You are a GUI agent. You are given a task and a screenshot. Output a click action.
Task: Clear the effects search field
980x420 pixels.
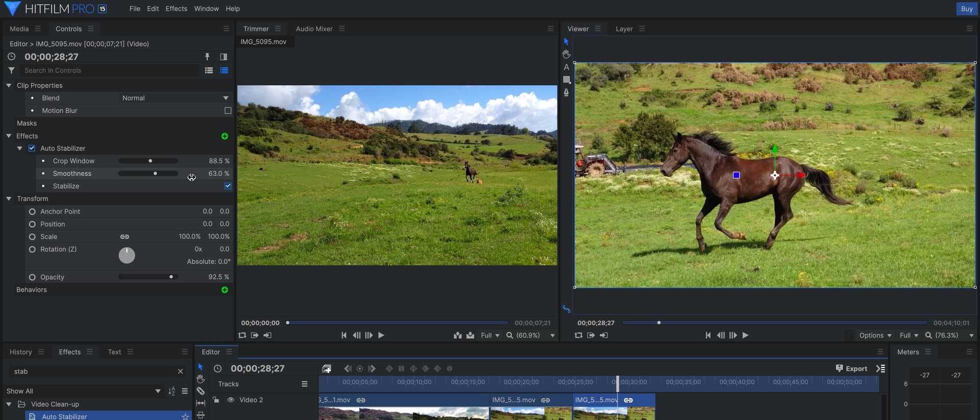point(180,372)
